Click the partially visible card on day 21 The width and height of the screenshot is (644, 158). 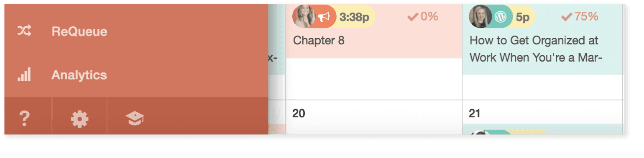(x=543, y=130)
